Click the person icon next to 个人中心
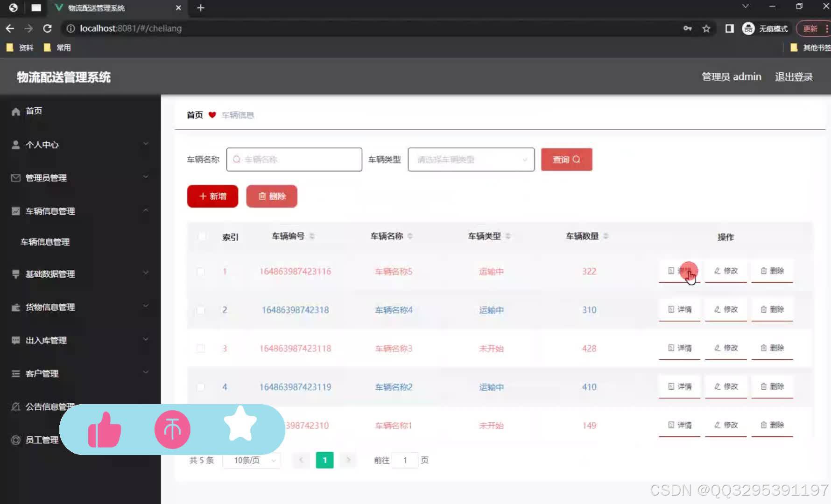The width and height of the screenshot is (831, 504). click(x=16, y=145)
